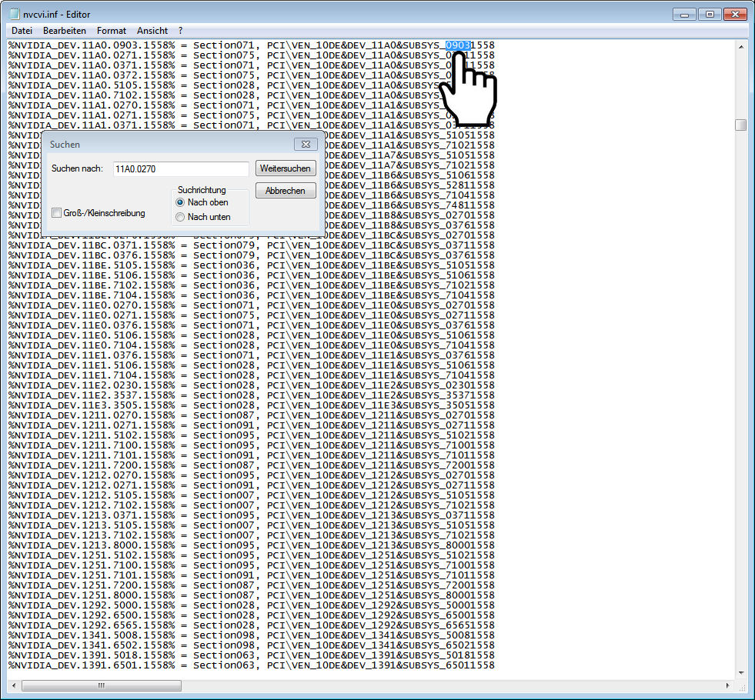Click line starting %NVIDIA_DEV.11E0.5106.1558%
This screenshot has width=755, height=700.
252,335
